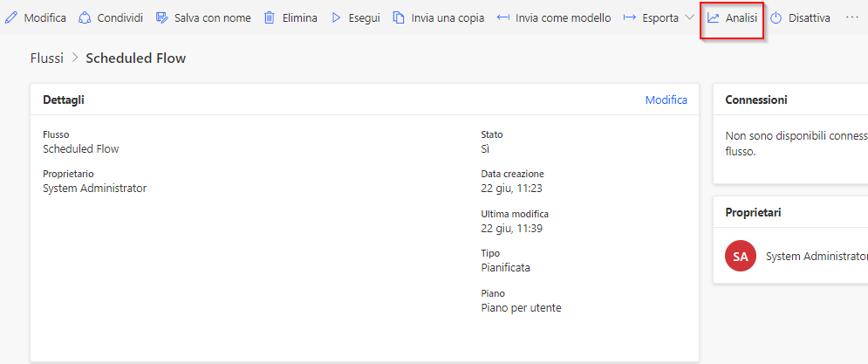Image resolution: width=868 pixels, height=364 pixels.
Task: Click the Analisi chart icon
Action: pyautogui.click(x=714, y=18)
